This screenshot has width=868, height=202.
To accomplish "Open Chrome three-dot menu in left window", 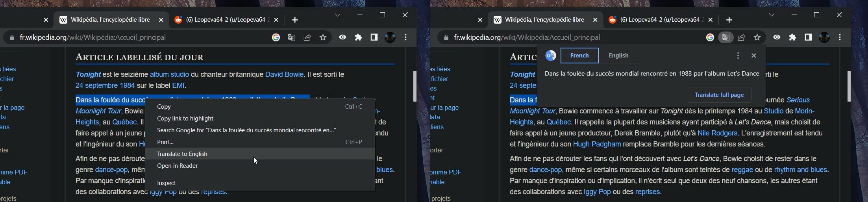I will (405, 37).
